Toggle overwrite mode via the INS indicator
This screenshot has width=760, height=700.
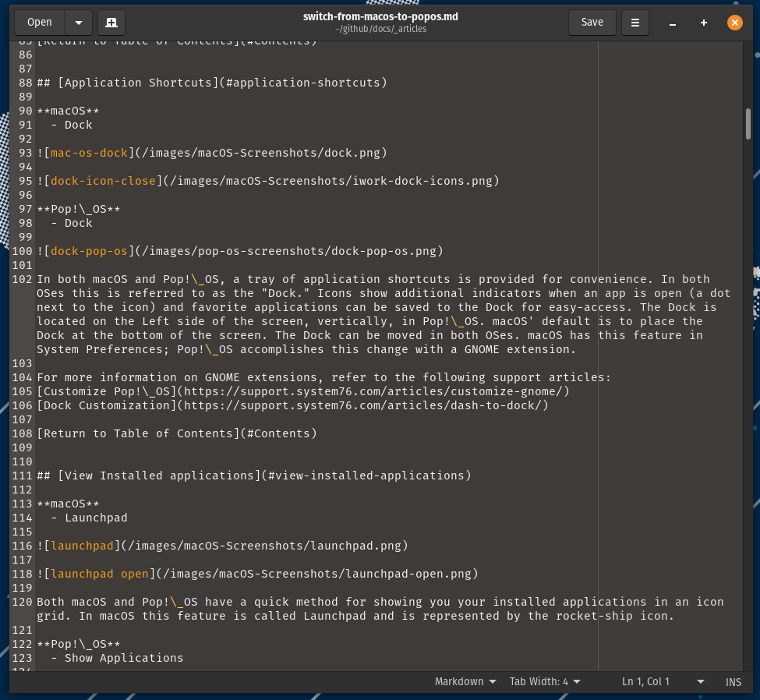pyautogui.click(x=733, y=681)
